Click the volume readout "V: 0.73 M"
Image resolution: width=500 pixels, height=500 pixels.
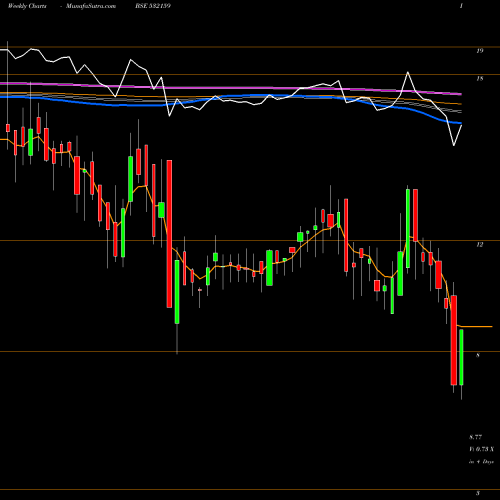tap(482, 449)
